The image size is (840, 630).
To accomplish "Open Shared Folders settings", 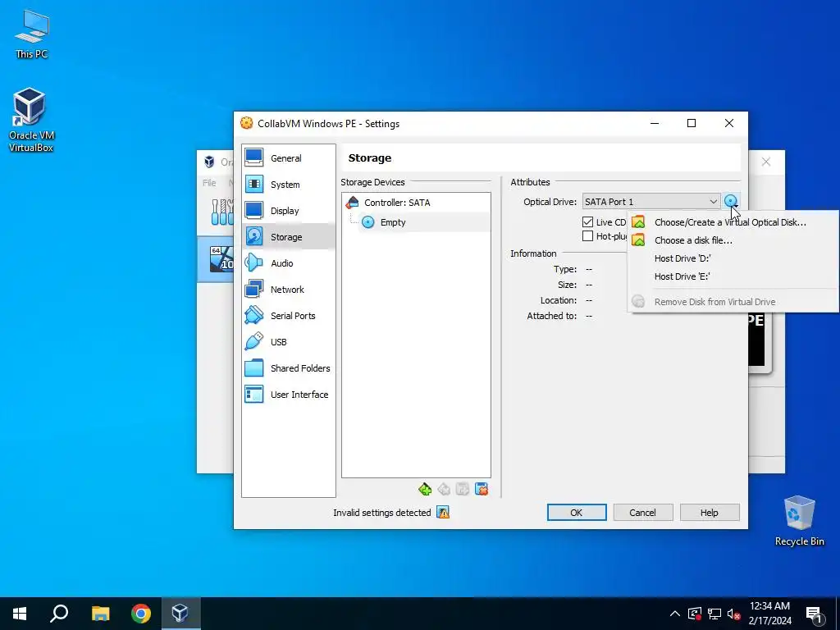I will coord(288,368).
